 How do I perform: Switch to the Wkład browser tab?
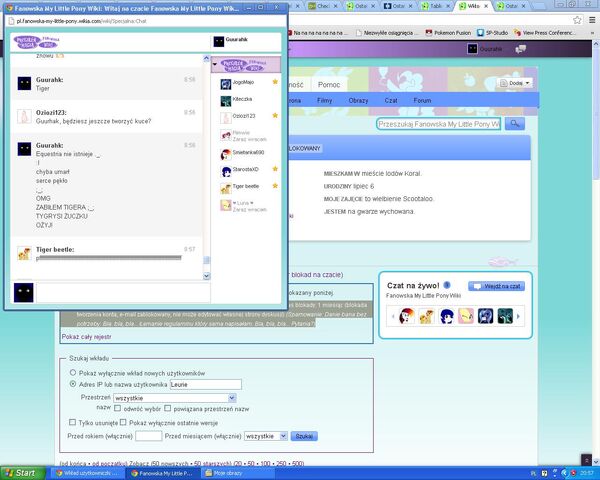[x=473, y=6]
